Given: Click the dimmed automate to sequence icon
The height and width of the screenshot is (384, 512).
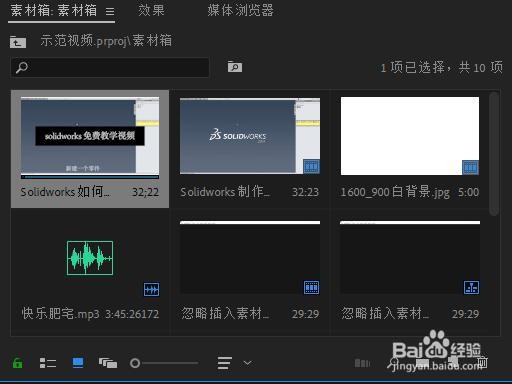Looking at the screenshot, I should click(362, 363).
